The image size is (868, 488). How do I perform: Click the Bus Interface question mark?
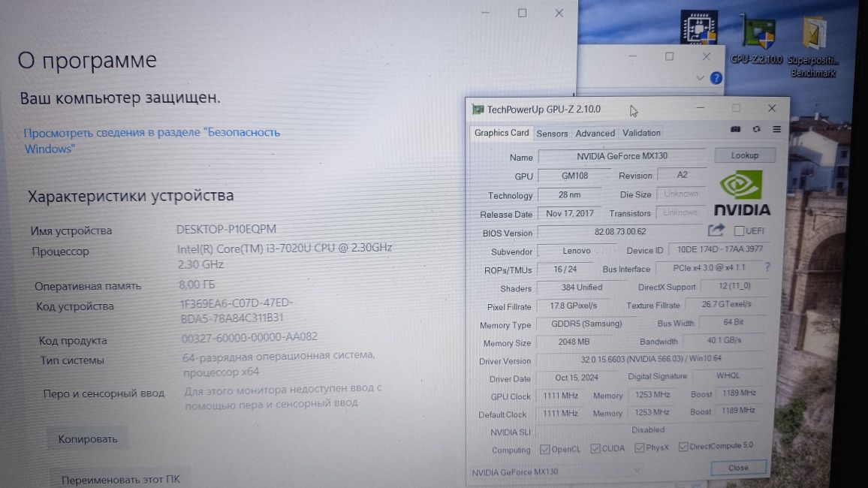767,267
